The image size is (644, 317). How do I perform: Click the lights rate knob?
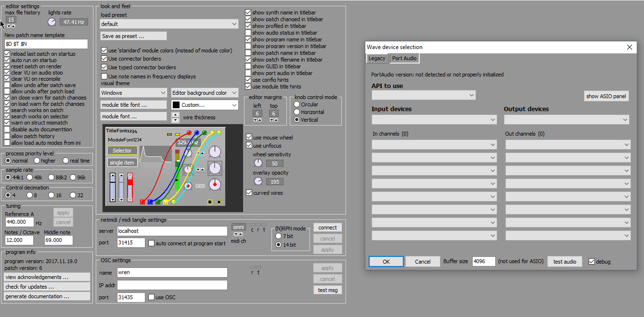[52, 22]
